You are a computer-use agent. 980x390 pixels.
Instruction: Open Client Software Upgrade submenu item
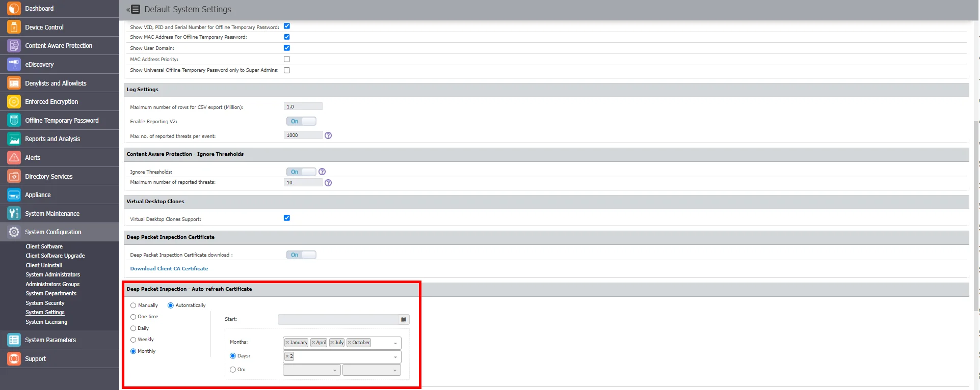(55, 256)
